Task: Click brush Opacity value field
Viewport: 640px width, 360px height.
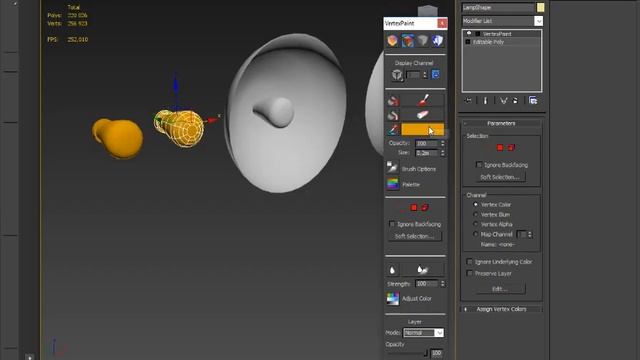Action: click(427, 143)
